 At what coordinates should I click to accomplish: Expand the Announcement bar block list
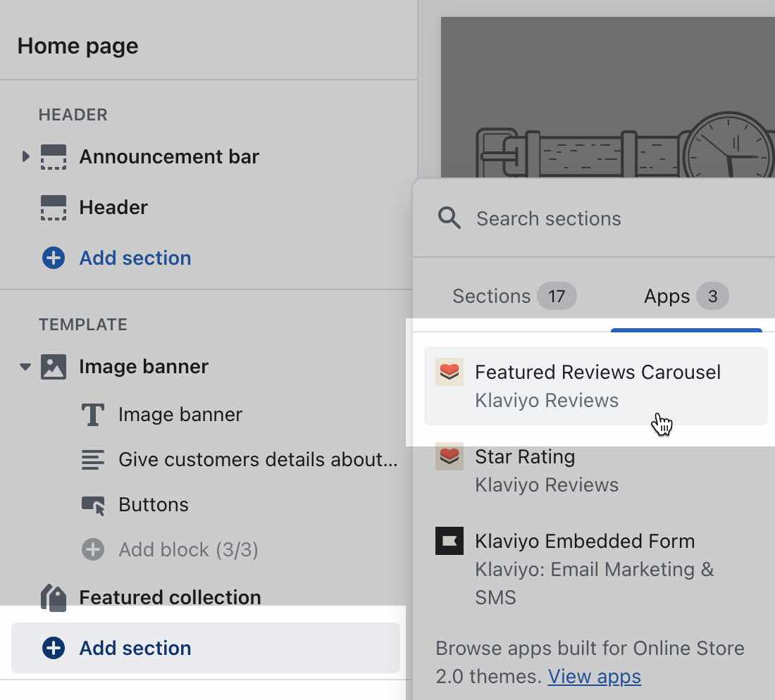(26, 156)
